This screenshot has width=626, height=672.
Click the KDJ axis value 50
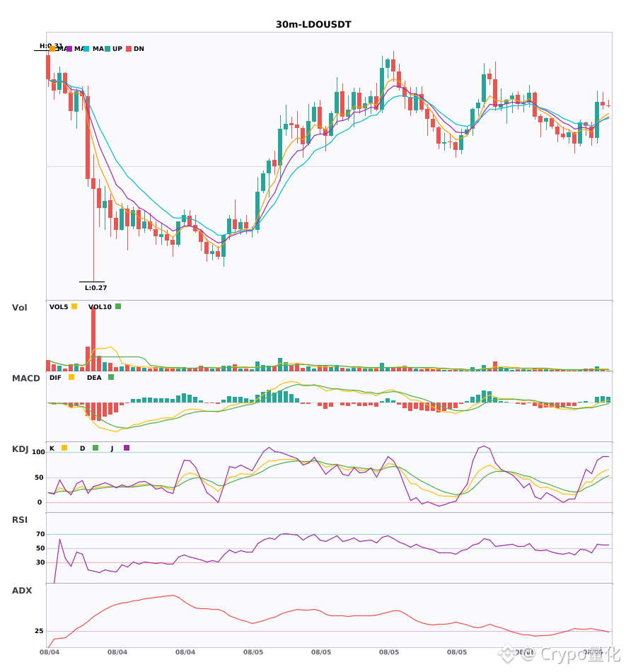[x=39, y=477]
